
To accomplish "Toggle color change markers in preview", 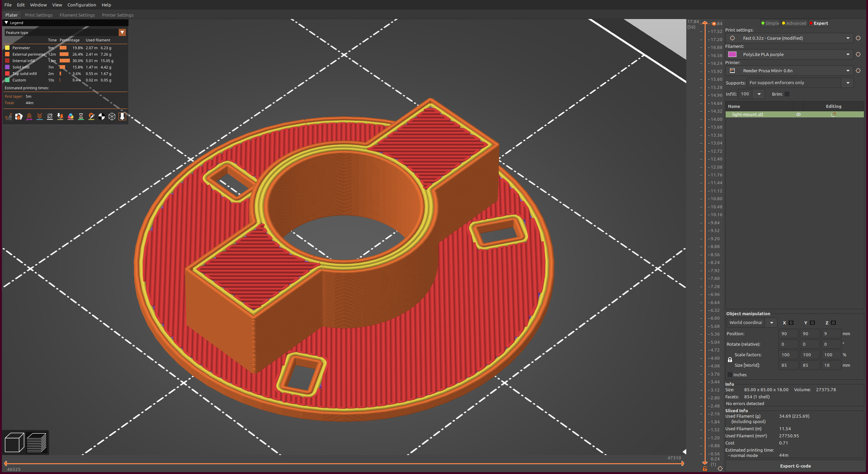I will coord(71,116).
